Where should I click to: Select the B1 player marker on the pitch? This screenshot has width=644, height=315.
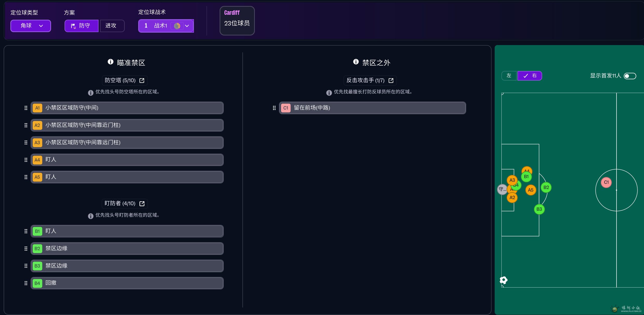click(x=526, y=177)
